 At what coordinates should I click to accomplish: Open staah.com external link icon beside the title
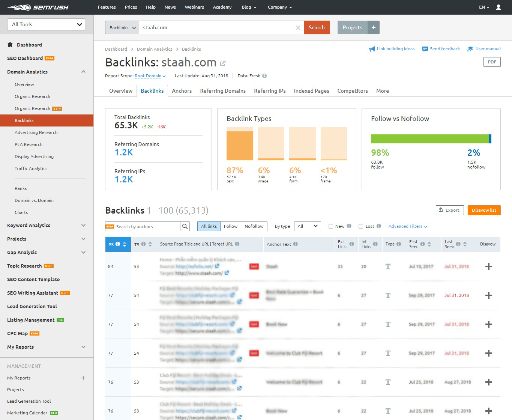coord(223,63)
